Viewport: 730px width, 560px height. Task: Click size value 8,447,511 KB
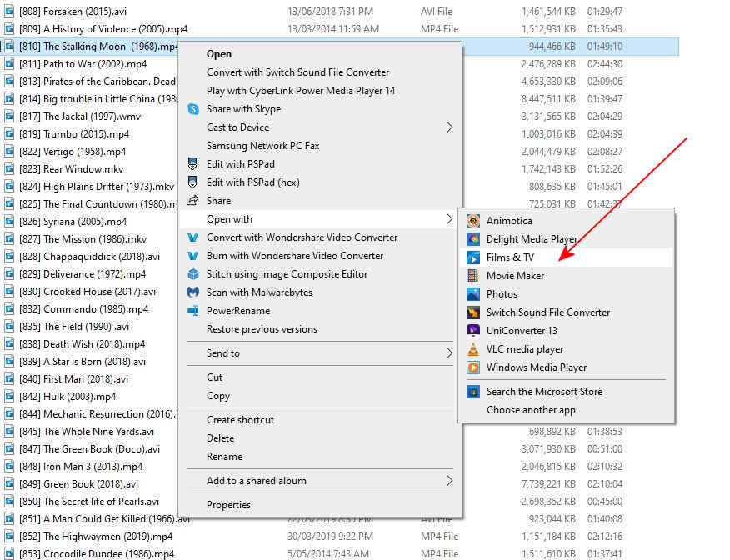point(548,98)
